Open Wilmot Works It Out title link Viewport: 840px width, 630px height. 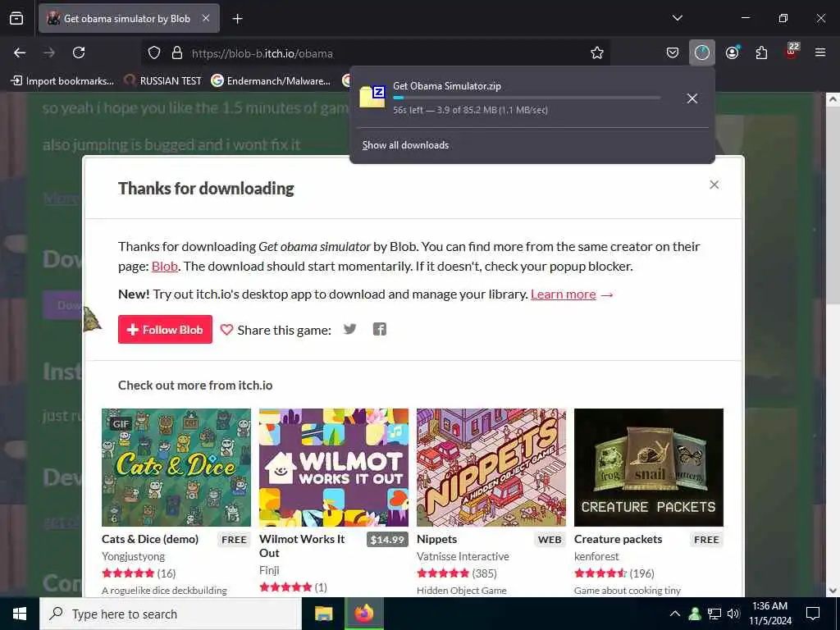point(302,546)
